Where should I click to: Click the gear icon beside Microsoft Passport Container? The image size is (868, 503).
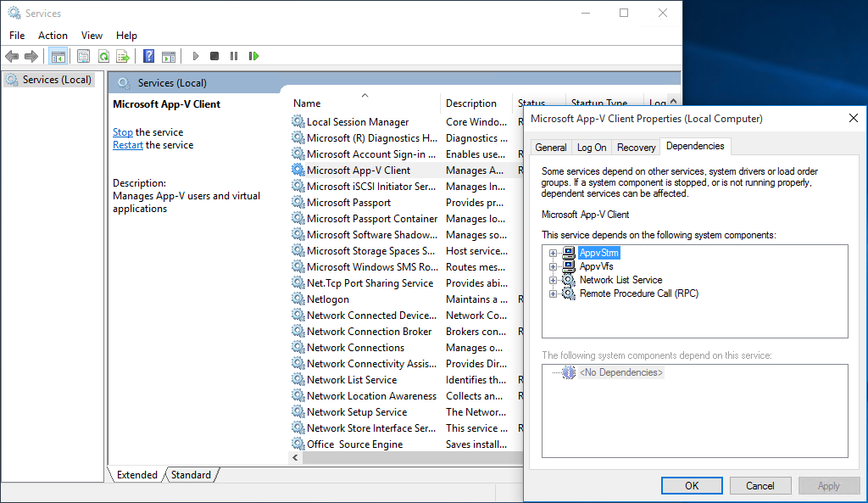coord(298,218)
